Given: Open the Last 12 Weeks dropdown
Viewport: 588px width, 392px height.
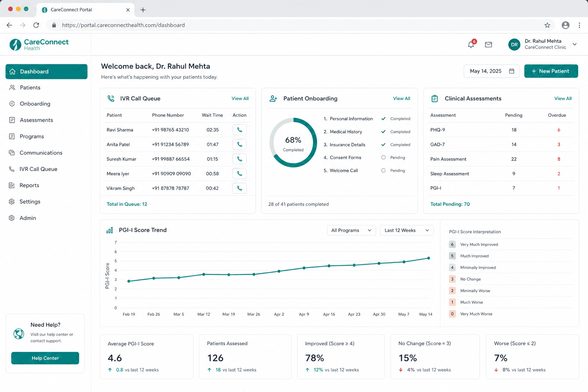Looking at the screenshot, I should (x=407, y=230).
